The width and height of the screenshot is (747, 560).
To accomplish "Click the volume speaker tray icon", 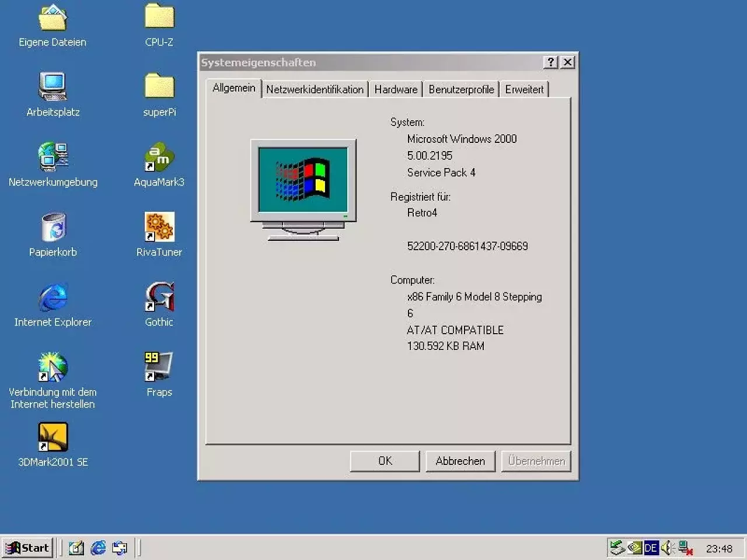I will pos(667,548).
